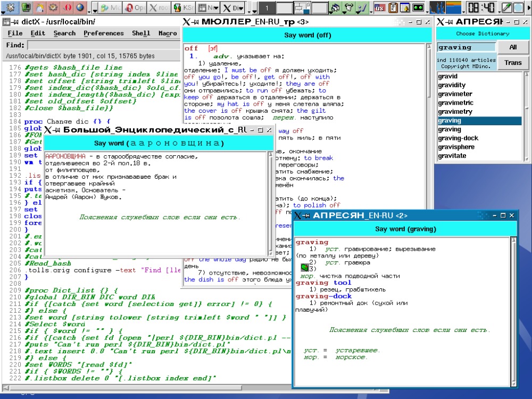Click the 'Choose Dictionary' button
This screenshot has width=532, height=399.
pos(483,34)
